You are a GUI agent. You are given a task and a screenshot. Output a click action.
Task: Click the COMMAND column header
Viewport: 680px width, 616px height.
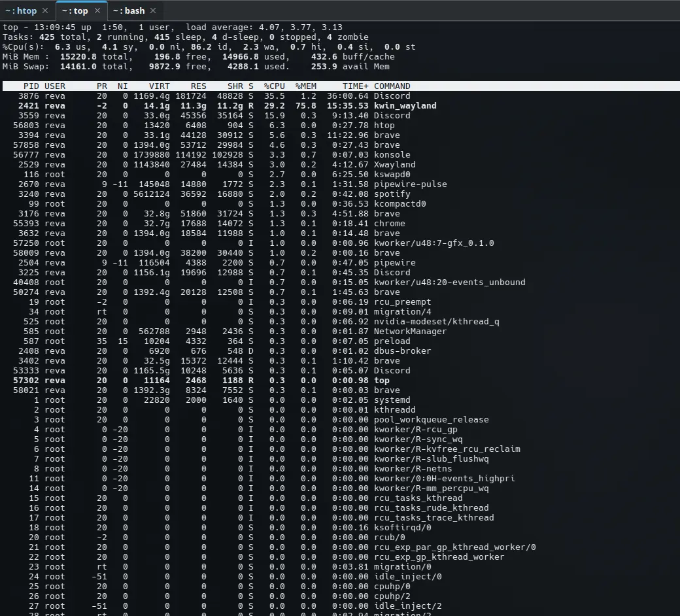click(x=392, y=86)
